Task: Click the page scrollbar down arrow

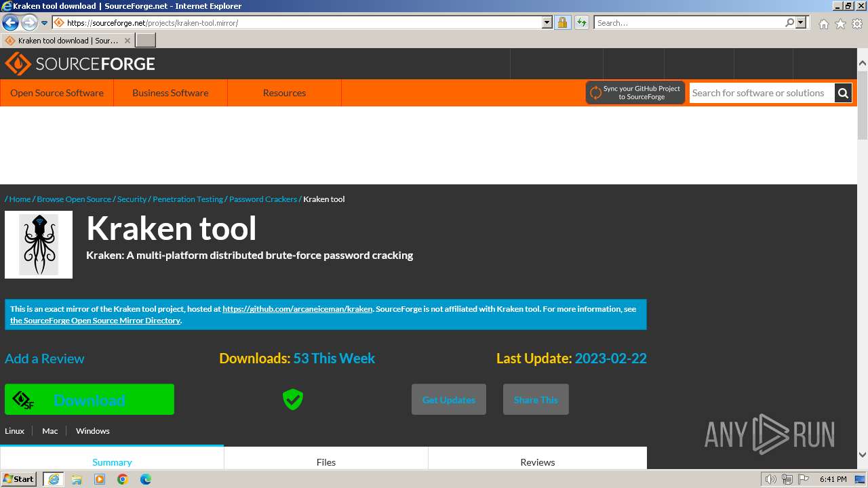Action: [x=863, y=455]
